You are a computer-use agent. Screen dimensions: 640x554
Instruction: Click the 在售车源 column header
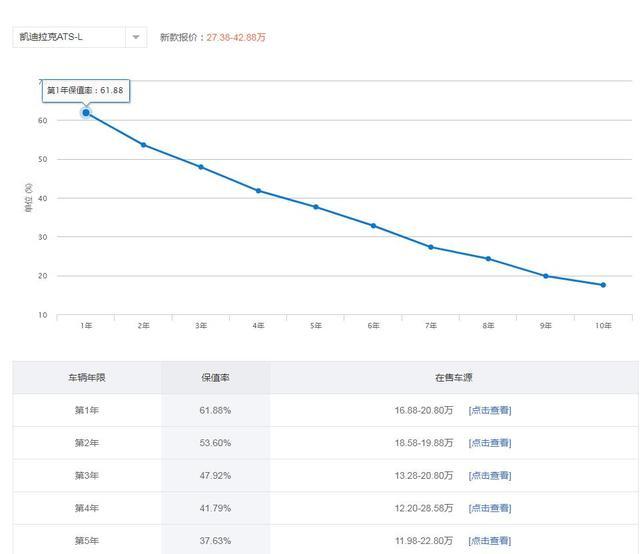pyautogui.click(x=454, y=378)
